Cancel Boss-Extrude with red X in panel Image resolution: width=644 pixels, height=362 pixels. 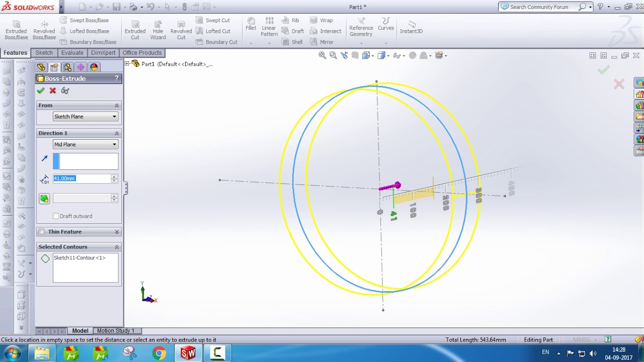pyautogui.click(x=53, y=90)
